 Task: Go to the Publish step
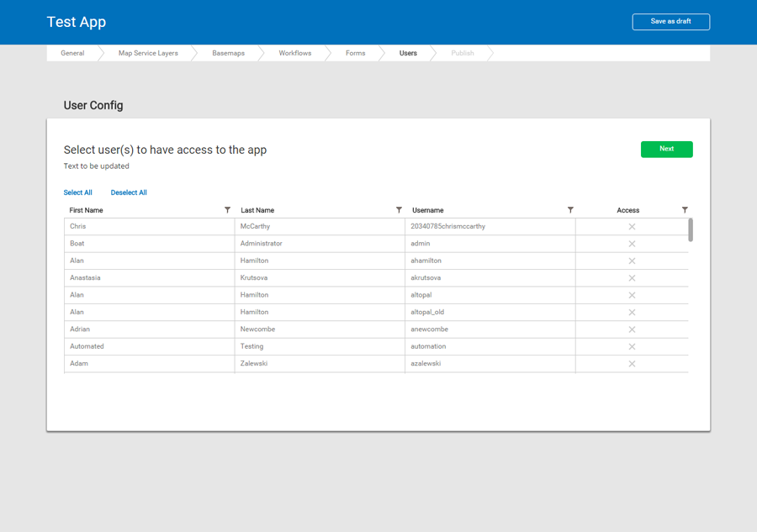(463, 53)
